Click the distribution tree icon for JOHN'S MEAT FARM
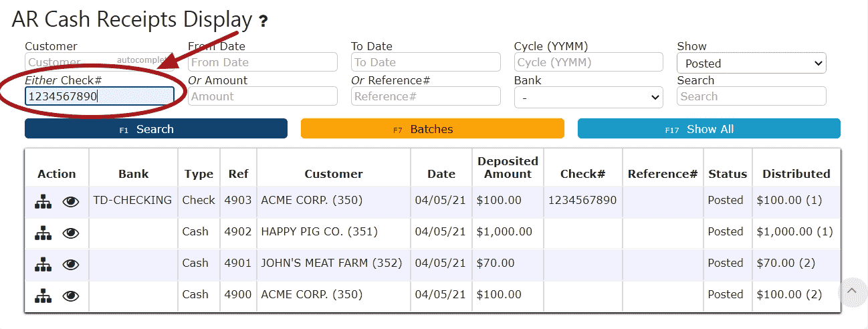The width and height of the screenshot is (868, 329). click(43, 265)
